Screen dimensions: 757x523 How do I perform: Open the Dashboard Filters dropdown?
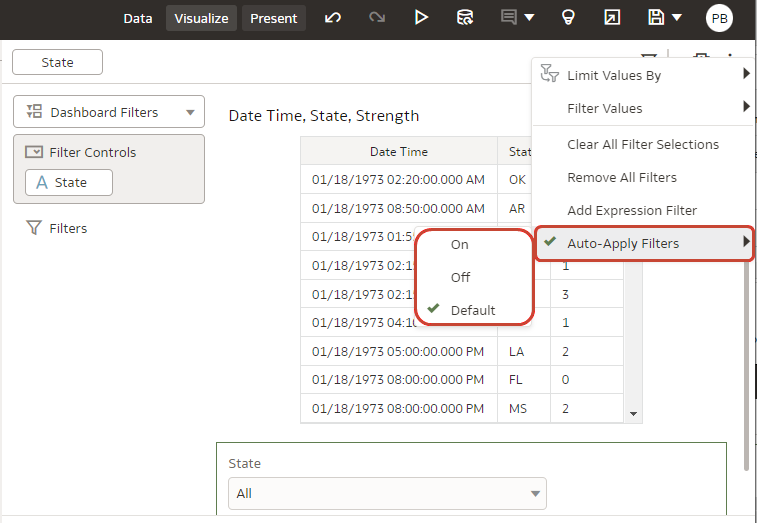(109, 112)
